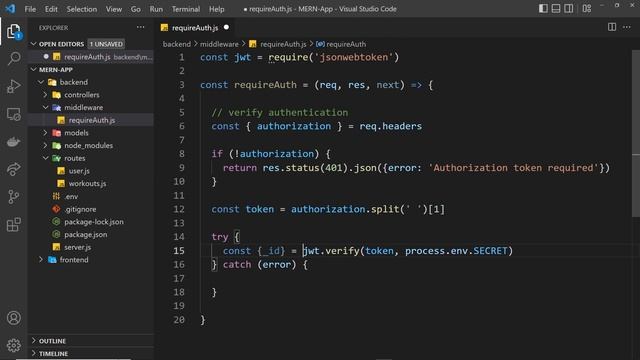Open the Terminal menu

(186, 9)
